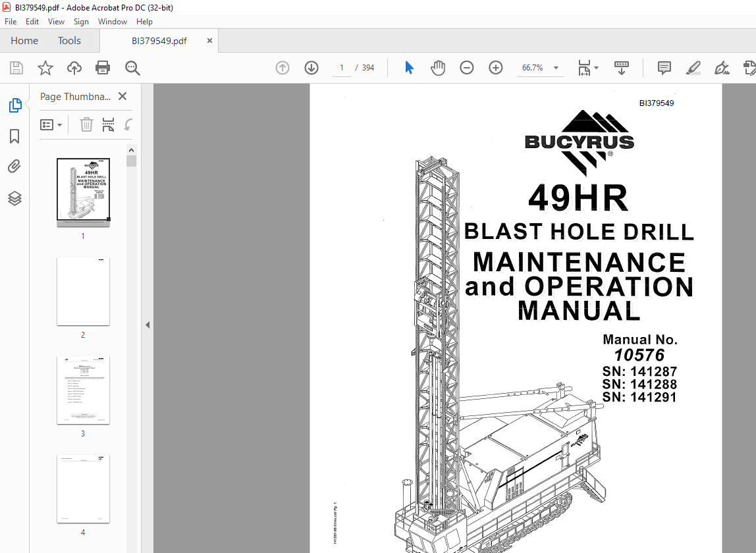The image size is (756, 553).
Task: Close the BI379549.pdf tab
Action: click(209, 41)
